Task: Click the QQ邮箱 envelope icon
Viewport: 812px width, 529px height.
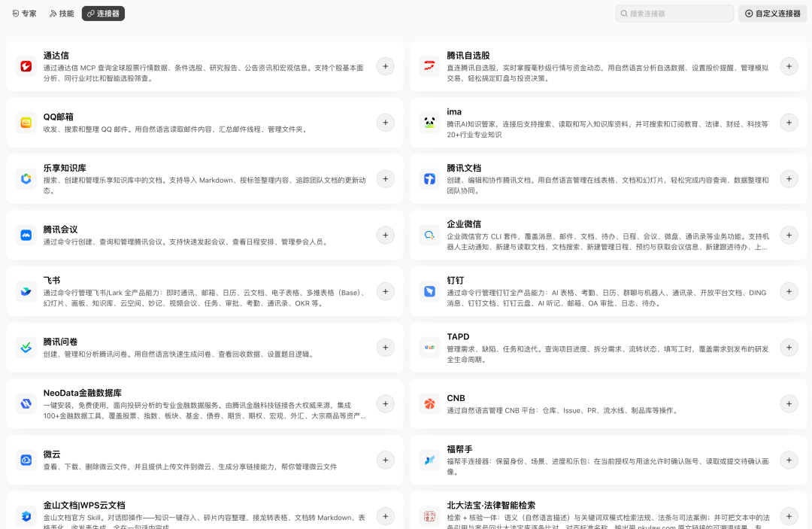Action: point(26,123)
